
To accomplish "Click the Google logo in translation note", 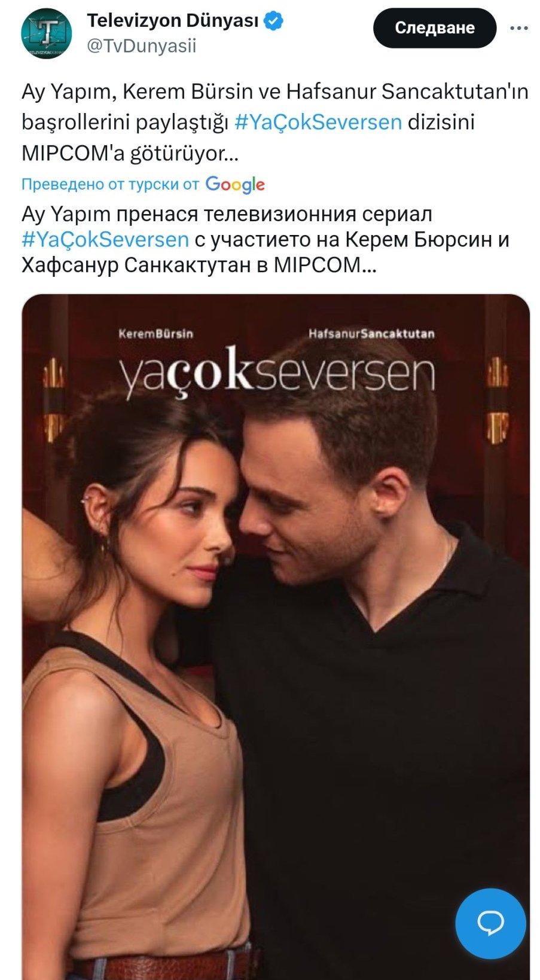I will 235,184.
